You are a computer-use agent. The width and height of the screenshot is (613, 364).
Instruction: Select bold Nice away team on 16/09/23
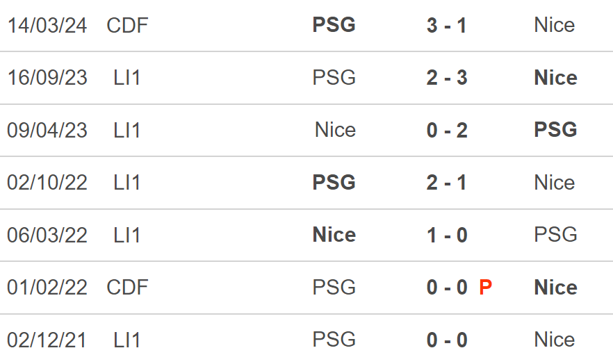click(x=555, y=78)
